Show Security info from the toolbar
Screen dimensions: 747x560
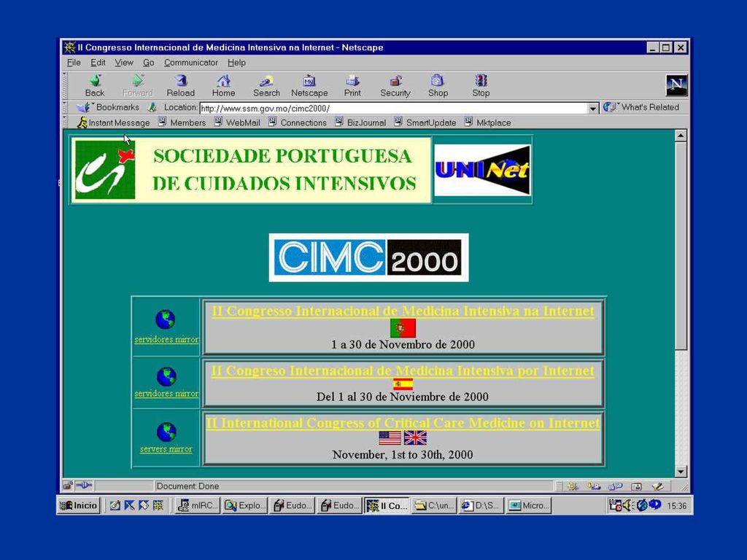coord(395,86)
